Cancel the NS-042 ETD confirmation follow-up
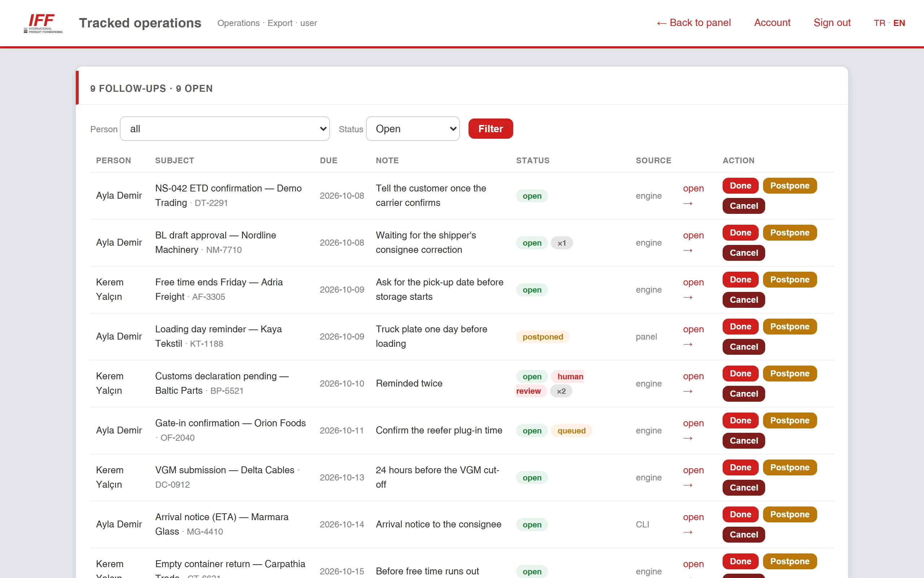The width and height of the screenshot is (924, 578). tap(744, 206)
